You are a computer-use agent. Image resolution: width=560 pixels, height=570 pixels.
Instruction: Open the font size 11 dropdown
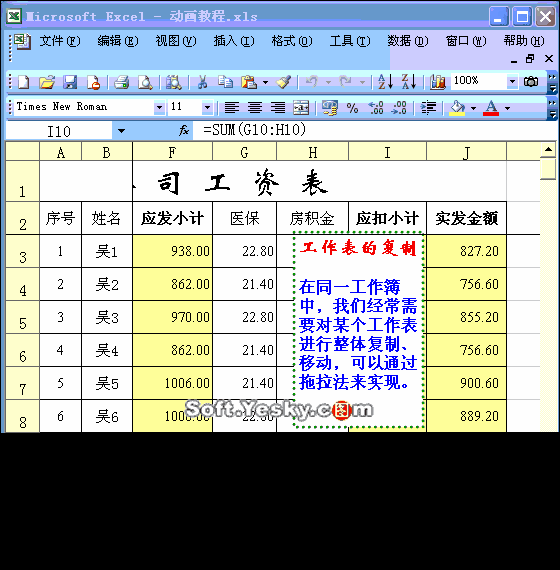(207, 108)
